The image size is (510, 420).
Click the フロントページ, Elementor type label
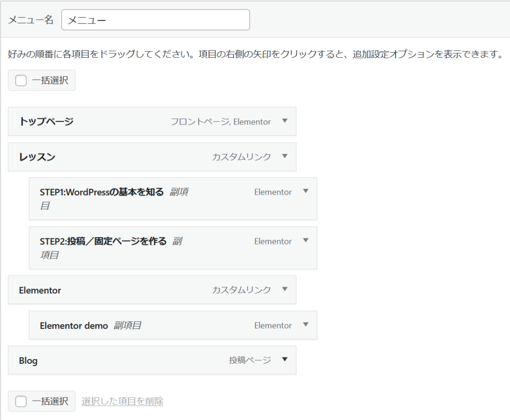tap(221, 121)
